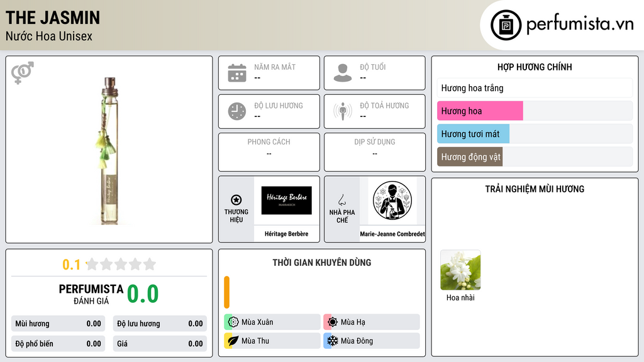Click the five-star rating row
The width and height of the screenshot is (644, 362).
coord(121,264)
